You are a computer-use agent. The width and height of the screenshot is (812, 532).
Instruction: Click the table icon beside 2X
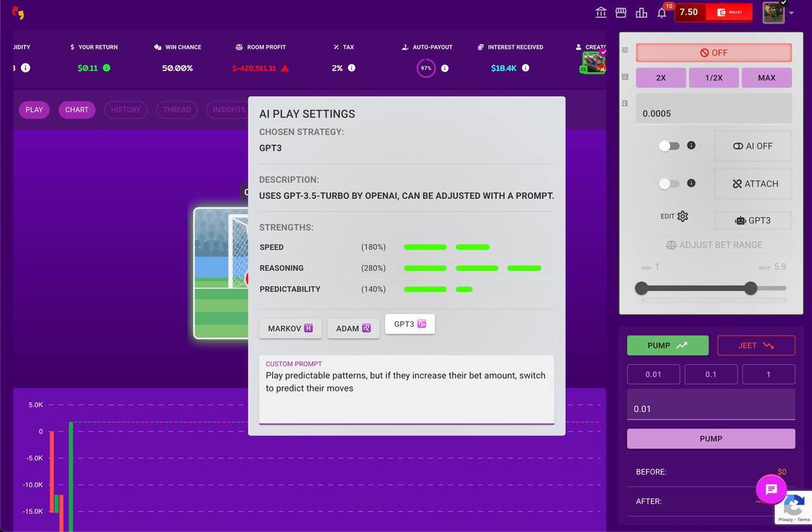coord(625,77)
